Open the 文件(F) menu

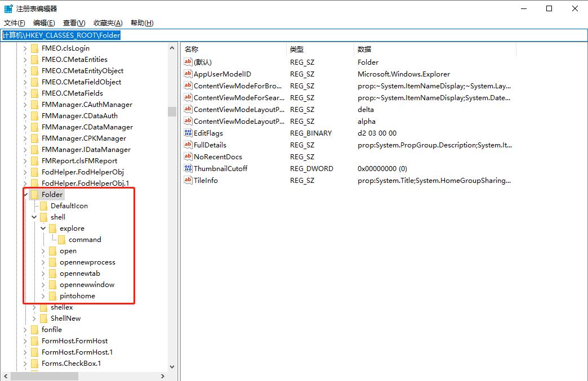tap(14, 23)
